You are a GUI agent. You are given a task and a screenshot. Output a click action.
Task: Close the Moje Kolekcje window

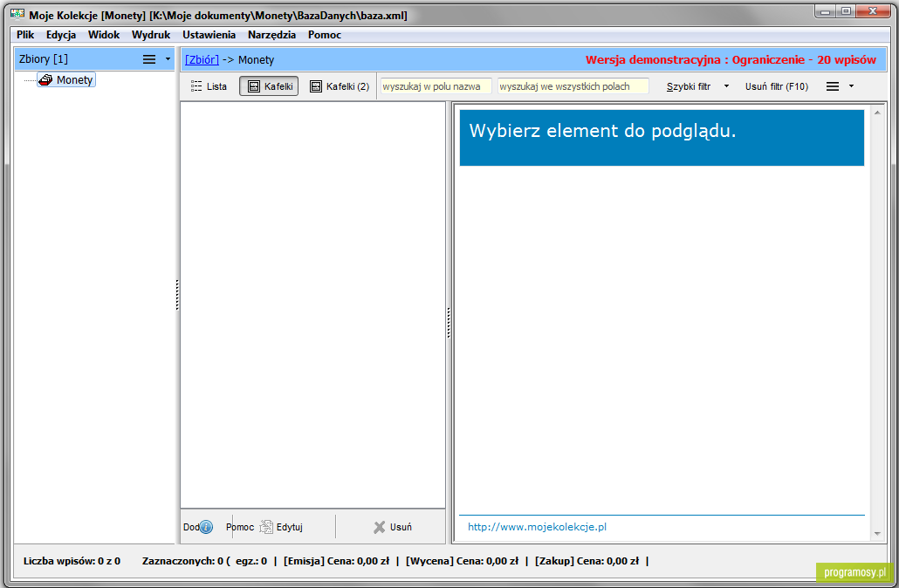point(873,10)
